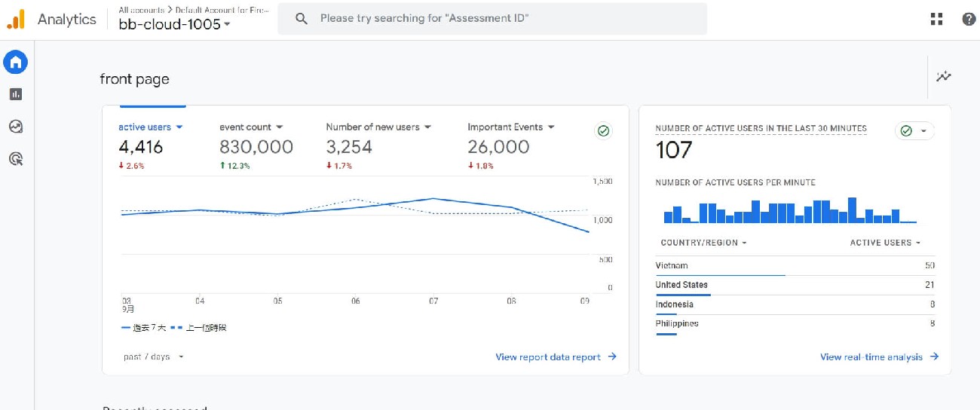The height and width of the screenshot is (410, 980).
Task: Click the Philippines country row
Action: click(795, 324)
